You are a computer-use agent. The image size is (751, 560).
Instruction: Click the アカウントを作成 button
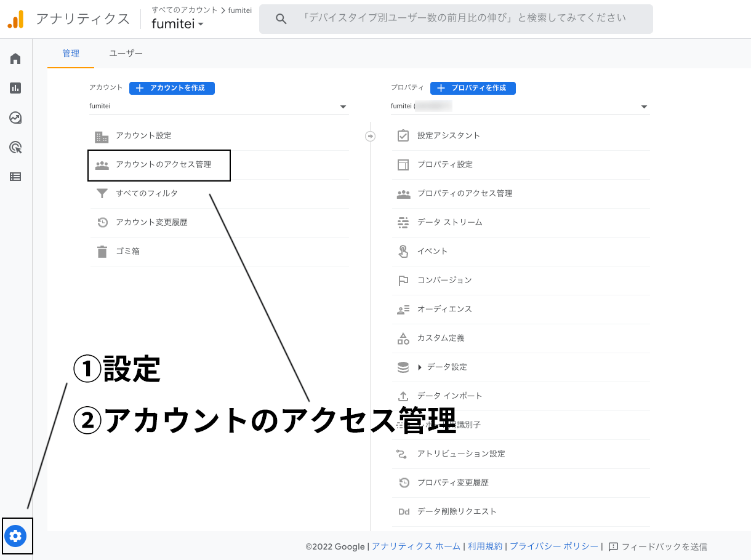[172, 88]
